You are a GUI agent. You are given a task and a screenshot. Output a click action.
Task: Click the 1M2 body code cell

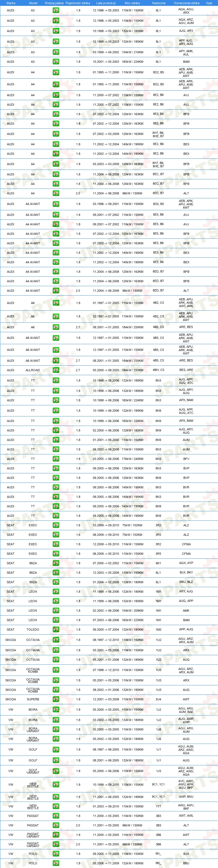pyautogui.click(x=158, y=630)
